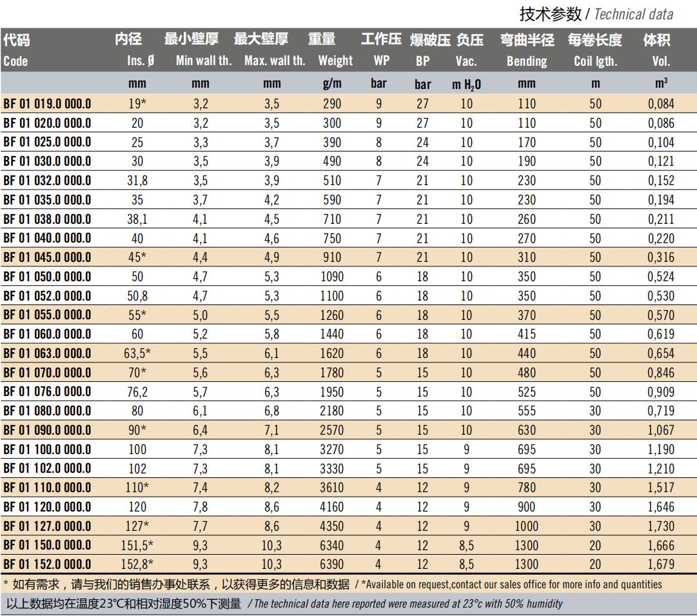Click volume value '1,067'
The height and width of the screenshot is (616, 697).
[661, 430]
